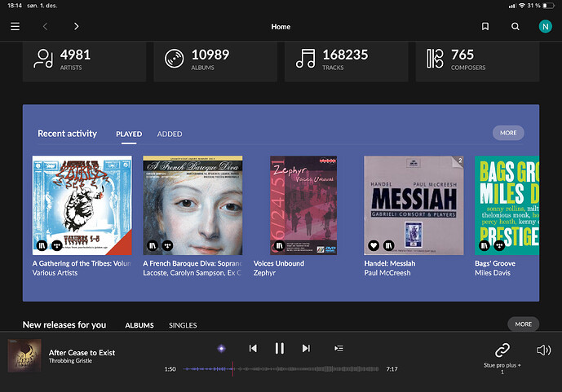The width and height of the screenshot is (562, 392).
Task: Click library badge on French Baroque Diva cover
Action: tap(153, 245)
